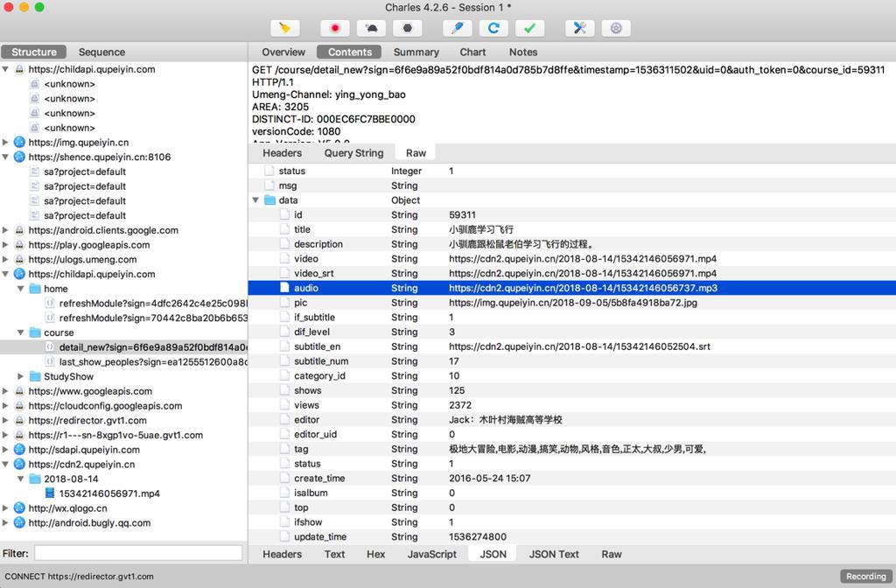
Task: Click the 2018-08-14 folder icon
Action: [35, 479]
